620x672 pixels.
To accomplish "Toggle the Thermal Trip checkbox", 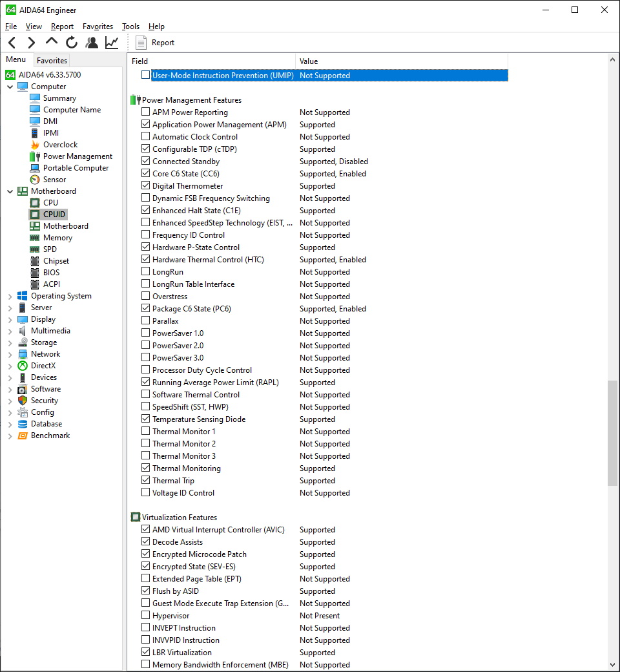I will [146, 480].
